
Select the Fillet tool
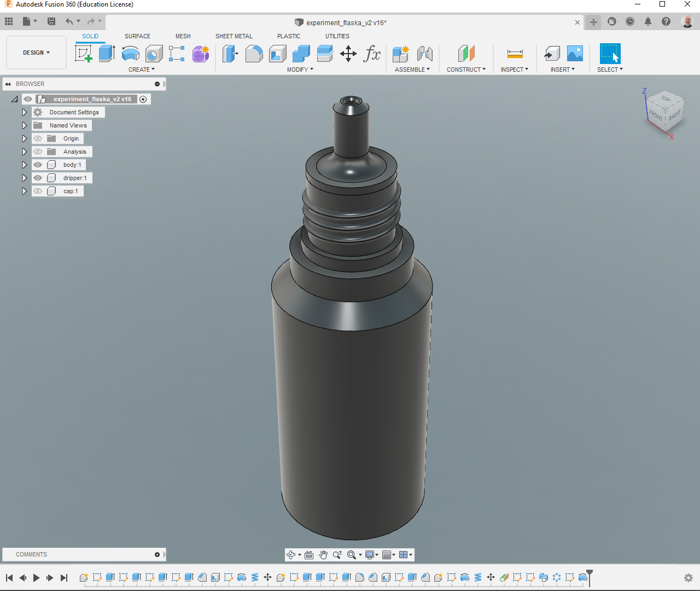point(254,54)
